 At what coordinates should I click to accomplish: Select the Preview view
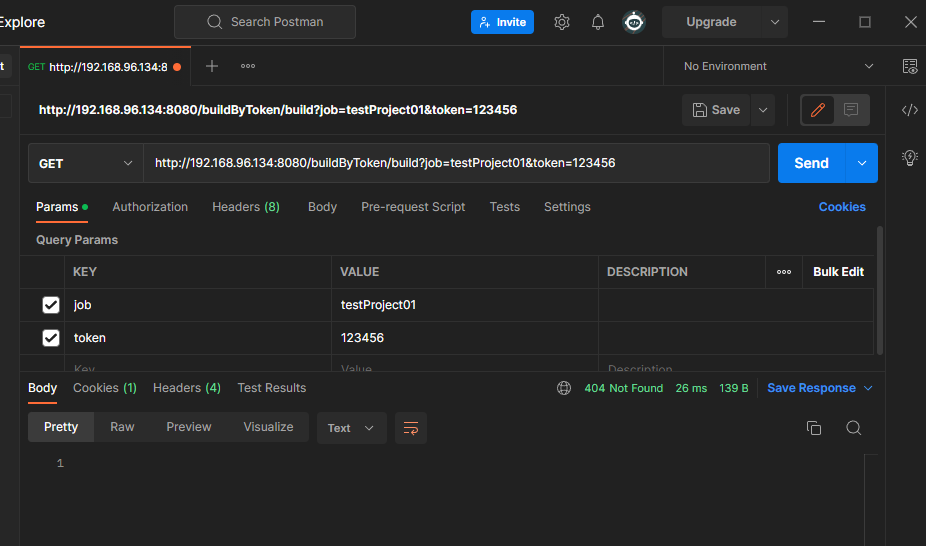[x=188, y=427]
